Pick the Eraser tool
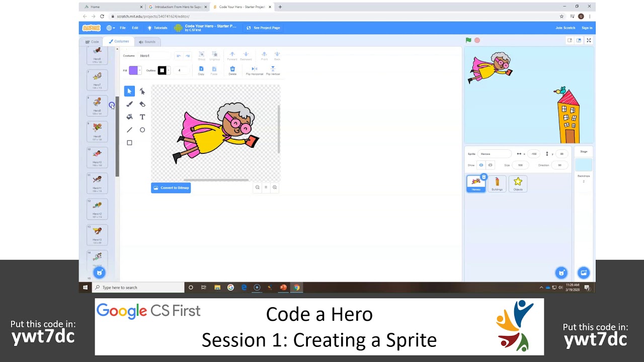644x362 pixels. coord(142,104)
